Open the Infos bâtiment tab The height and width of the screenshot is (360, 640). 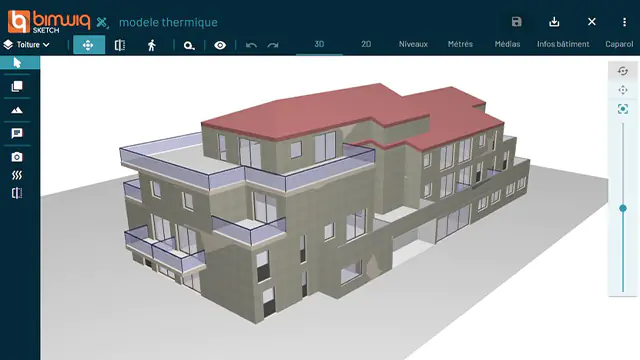(563, 44)
